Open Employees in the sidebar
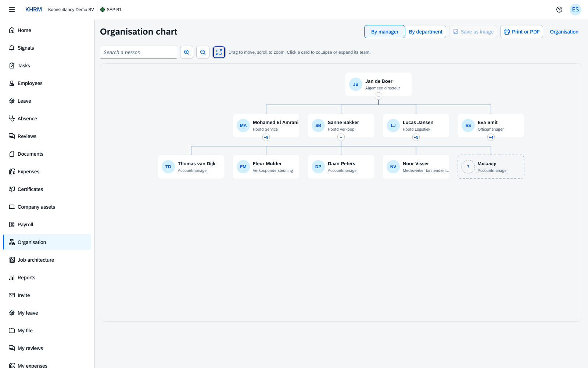The image size is (588, 368). click(47, 83)
